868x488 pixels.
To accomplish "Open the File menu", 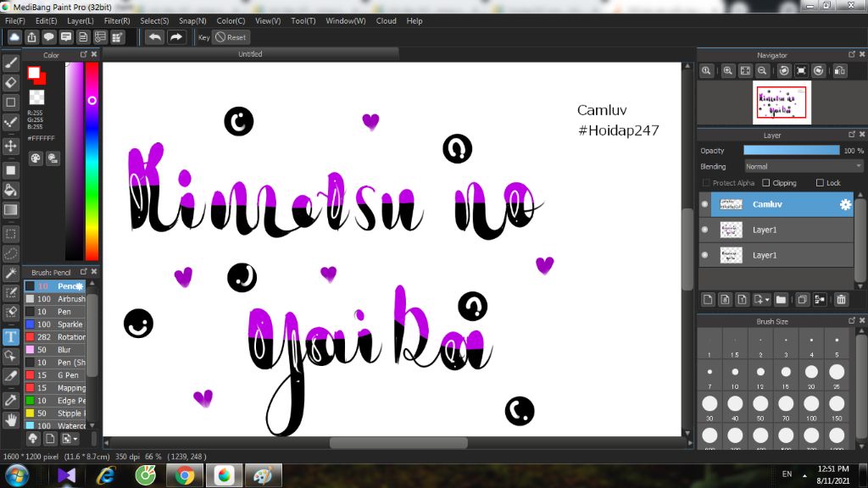I will [15, 21].
